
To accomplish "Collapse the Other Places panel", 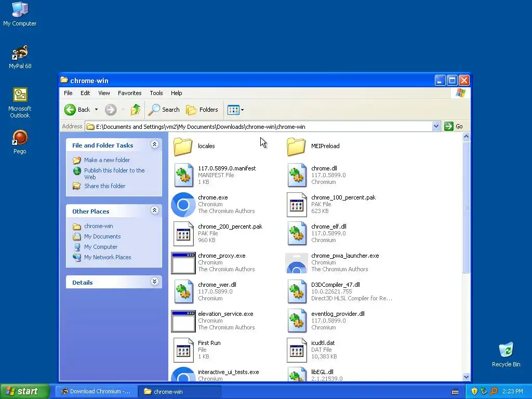I will pos(154,211).
